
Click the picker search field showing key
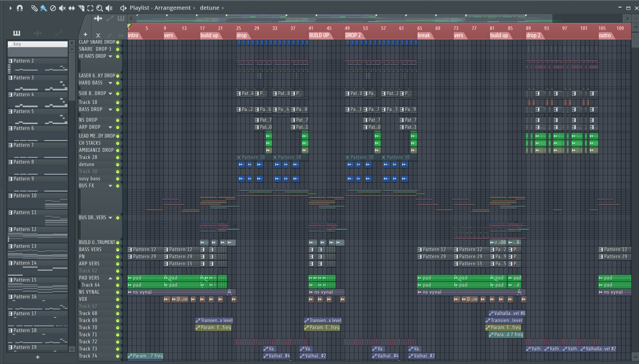37,44
